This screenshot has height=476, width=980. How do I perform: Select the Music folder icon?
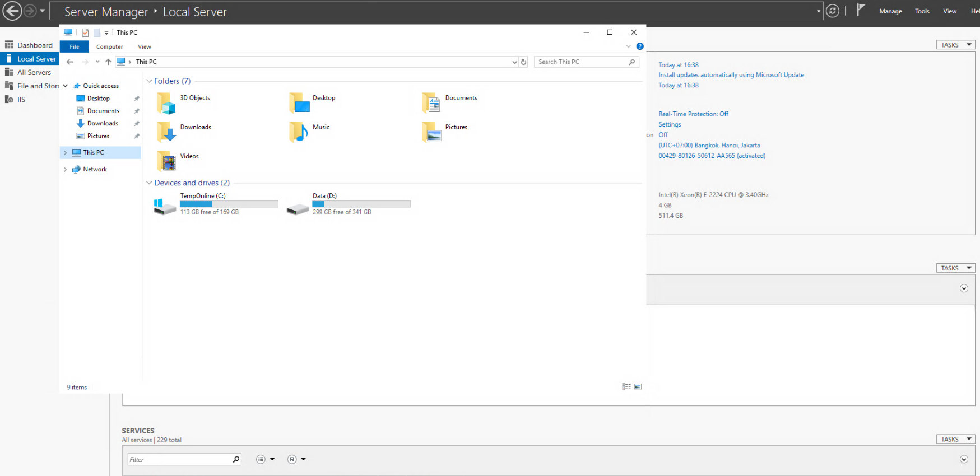tap(299, 132)
